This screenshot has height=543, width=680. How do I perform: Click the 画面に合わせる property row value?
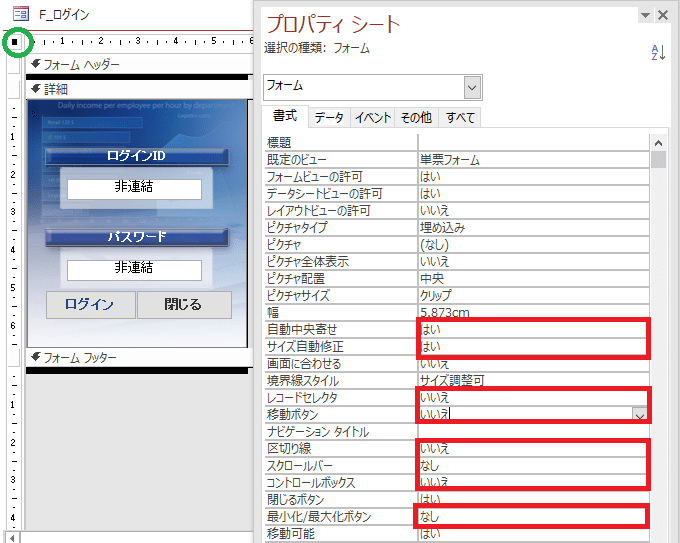[x=533, y=363]
